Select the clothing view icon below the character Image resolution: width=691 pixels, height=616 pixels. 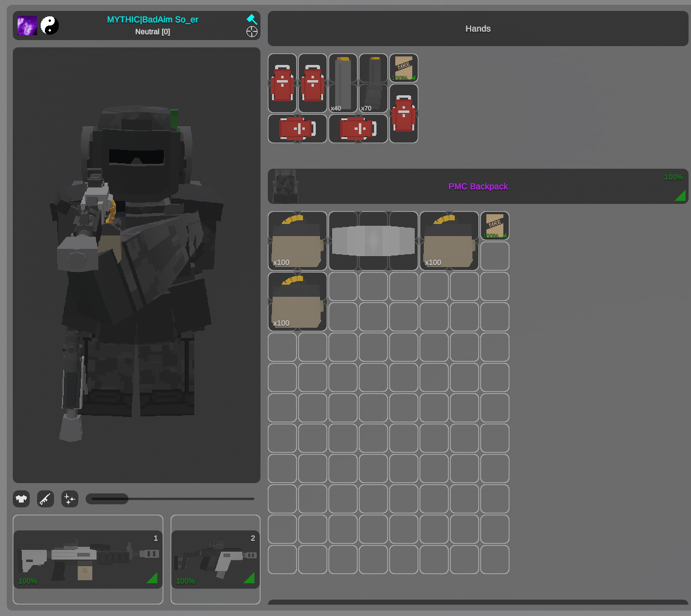pos(21,499)
